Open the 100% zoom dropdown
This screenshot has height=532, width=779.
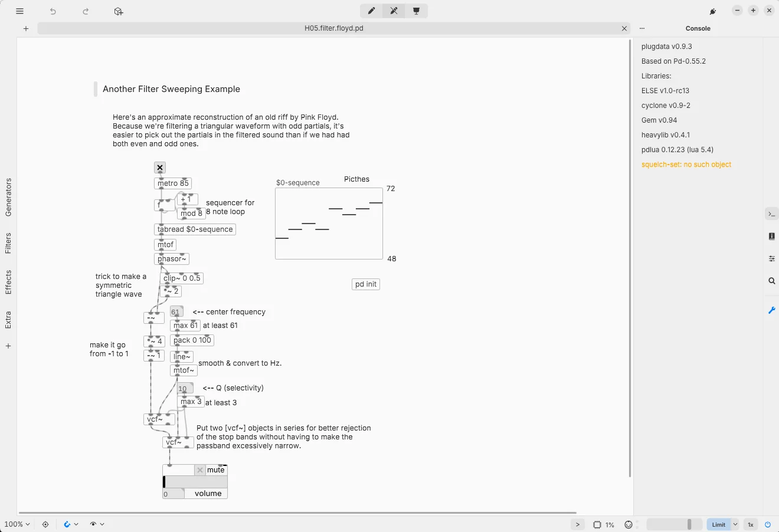click(x=17, y=524)
